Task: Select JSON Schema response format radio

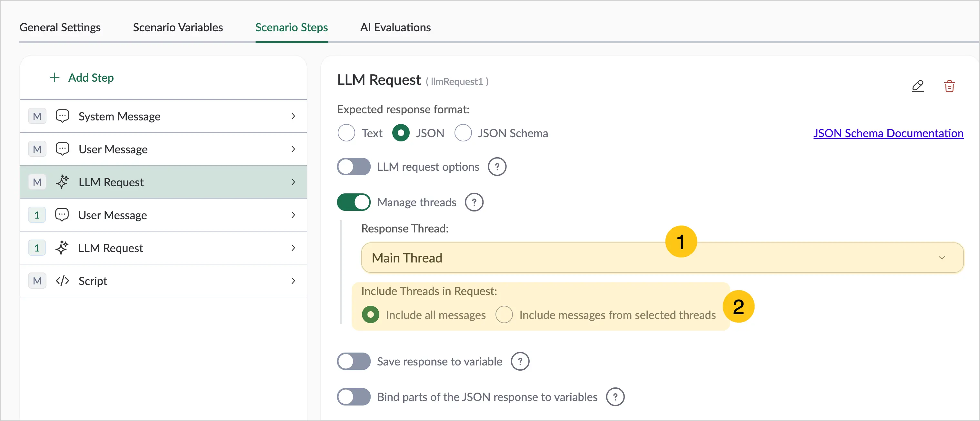Action: pos(463,133)
